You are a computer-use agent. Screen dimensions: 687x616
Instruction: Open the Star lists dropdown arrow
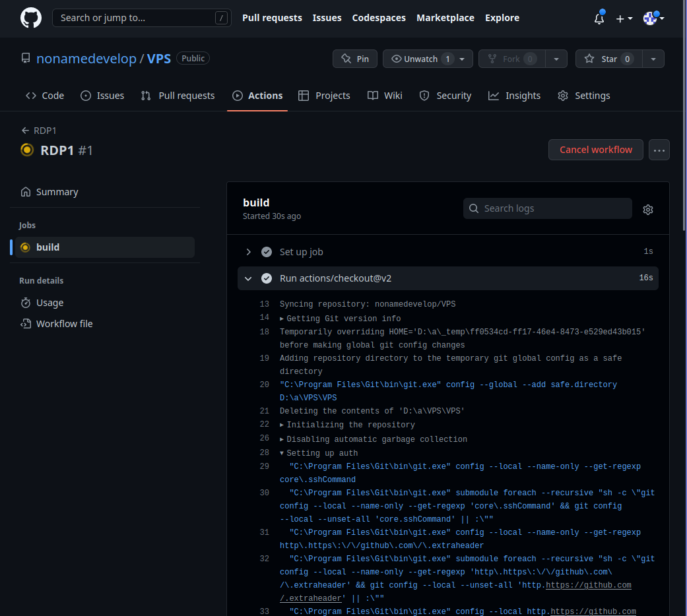tap(653, 59)
